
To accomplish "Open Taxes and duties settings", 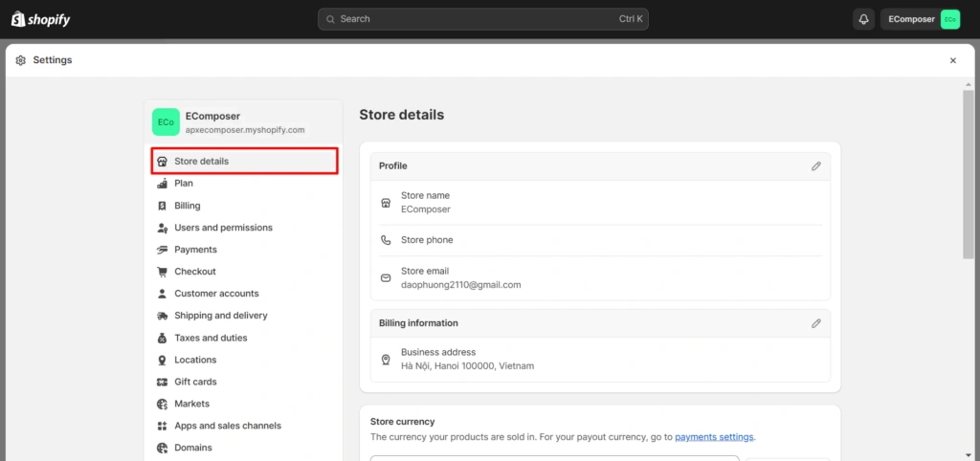I will click(x=211, y=338).
